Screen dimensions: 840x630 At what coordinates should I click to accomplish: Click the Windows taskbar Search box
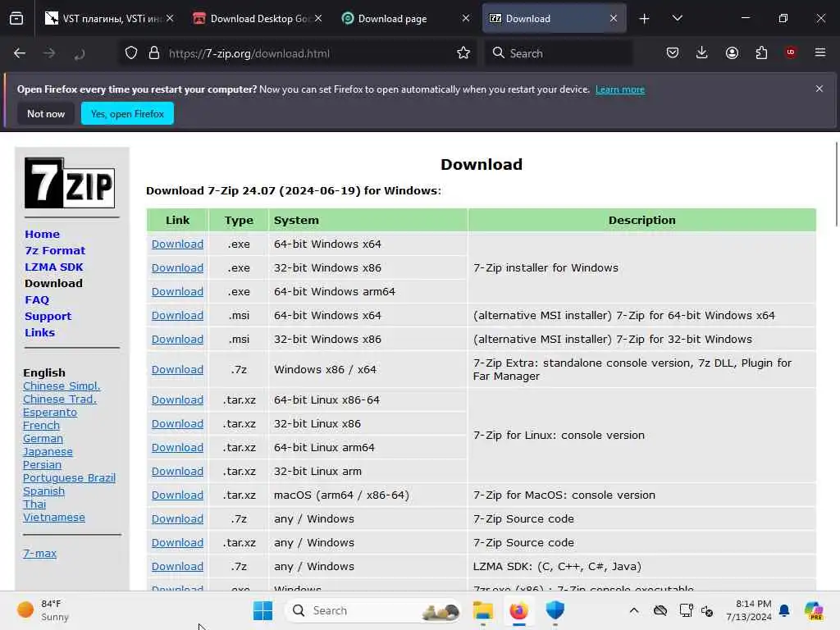coord(373,610)
